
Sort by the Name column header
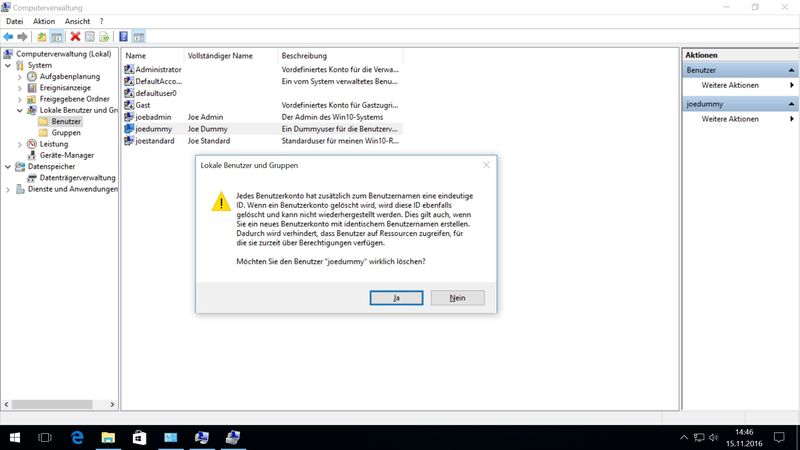pyautogui.click(x=153, y=56)
